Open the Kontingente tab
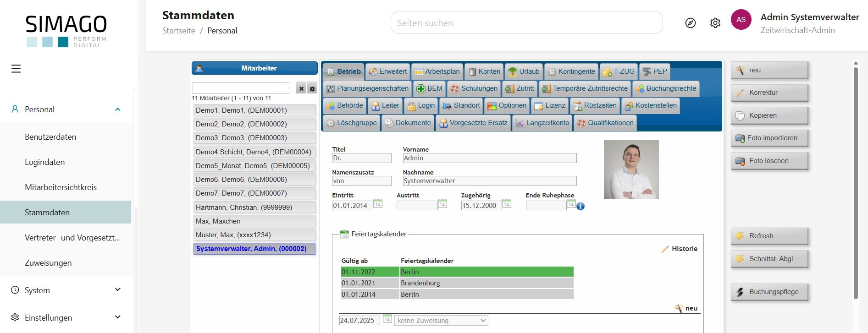868x333 pixels. pyautogui.click(x=571, y=71)
